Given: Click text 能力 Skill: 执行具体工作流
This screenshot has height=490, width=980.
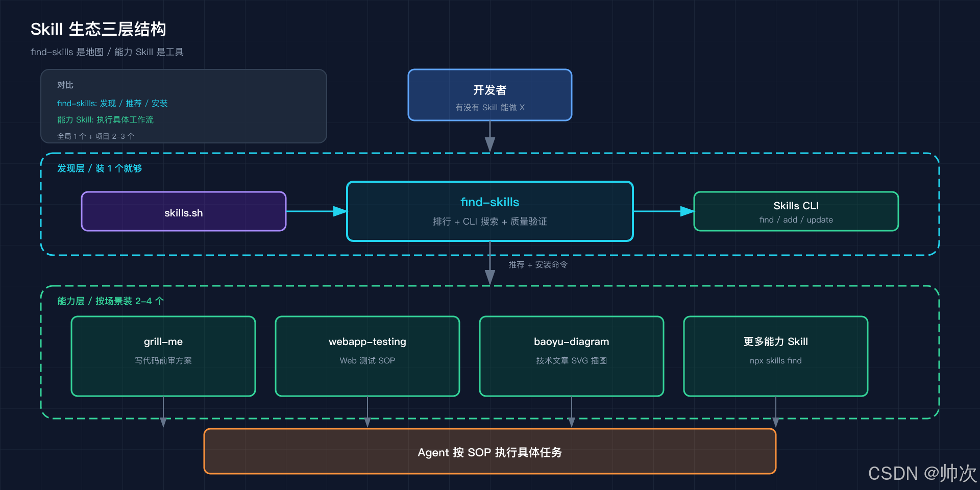Looking at the screenshot, I should tap(105, 119).
